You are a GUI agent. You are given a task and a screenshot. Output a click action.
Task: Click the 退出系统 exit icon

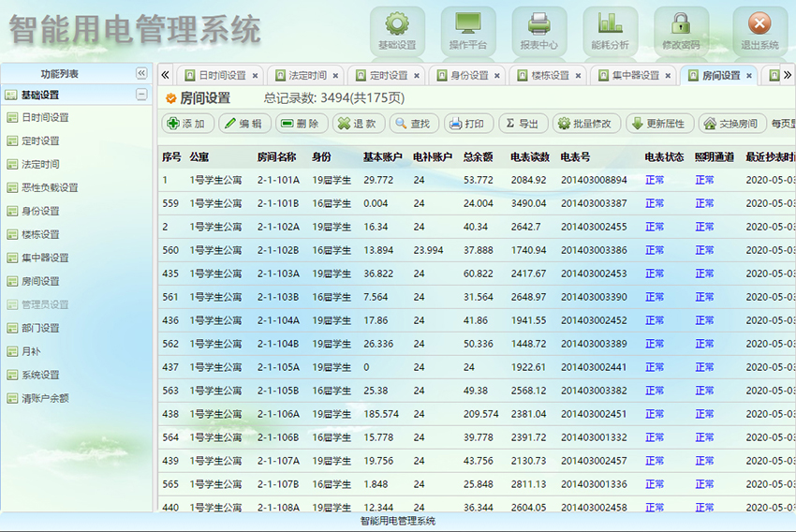759,24
